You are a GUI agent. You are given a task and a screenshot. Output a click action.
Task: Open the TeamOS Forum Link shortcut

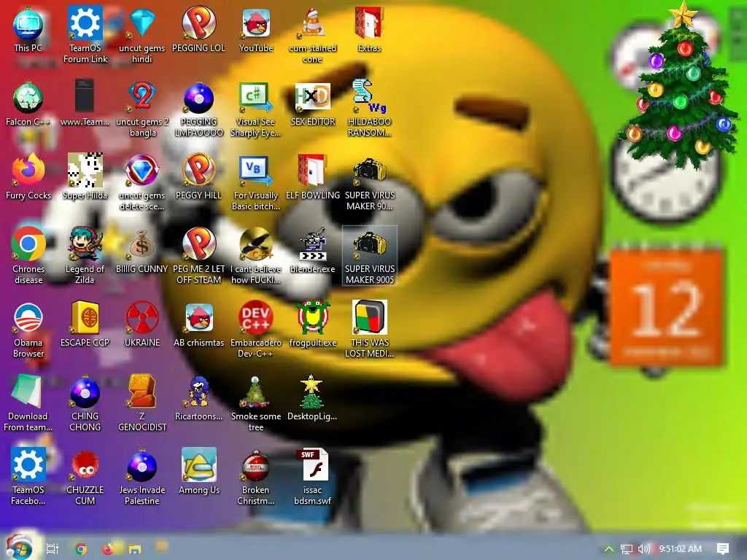click(x=85, y=35)
